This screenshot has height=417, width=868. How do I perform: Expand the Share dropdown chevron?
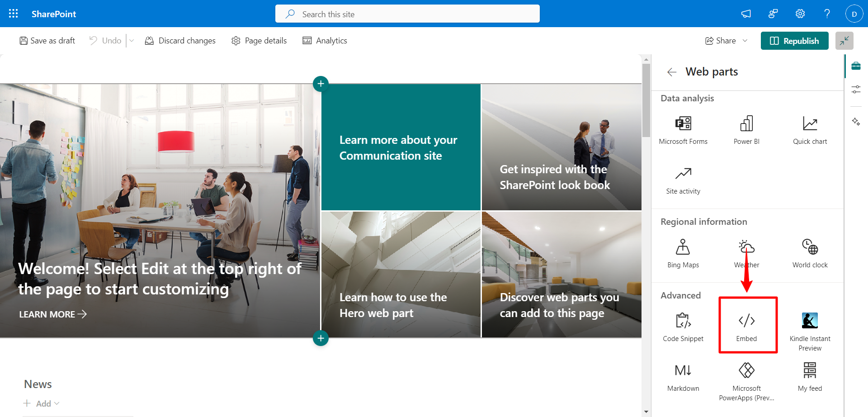745,41
